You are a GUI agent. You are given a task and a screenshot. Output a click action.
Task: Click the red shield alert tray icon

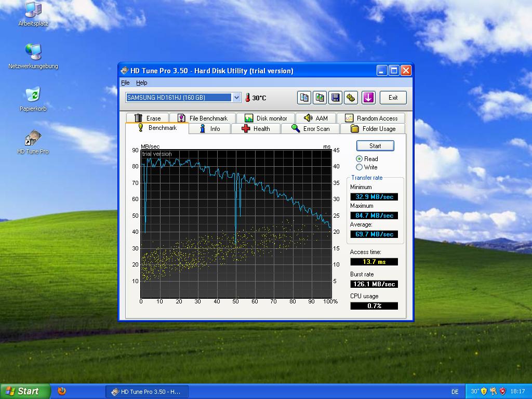click(503, 392)
